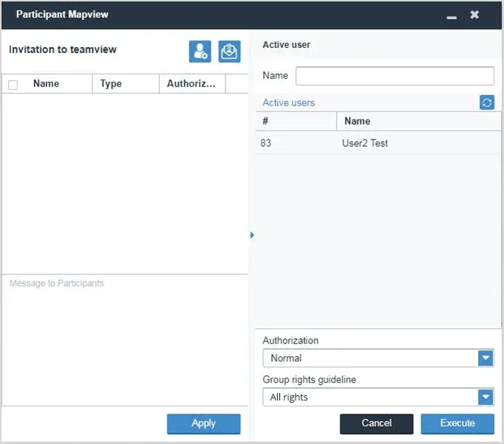
Task: Select the User2 Test row
Action: pyautogui.click(x=378, y=143)
